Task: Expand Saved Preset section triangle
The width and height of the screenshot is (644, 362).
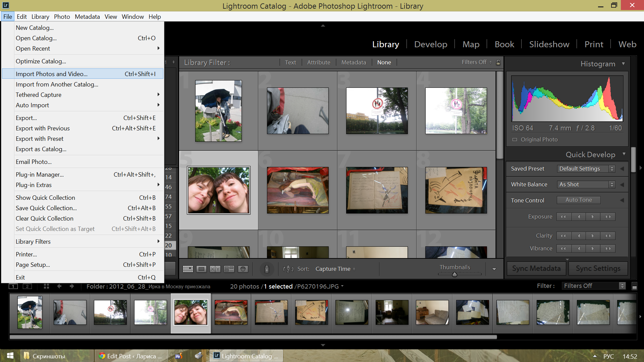Action: pyautogui.click(x=622, y=169)
